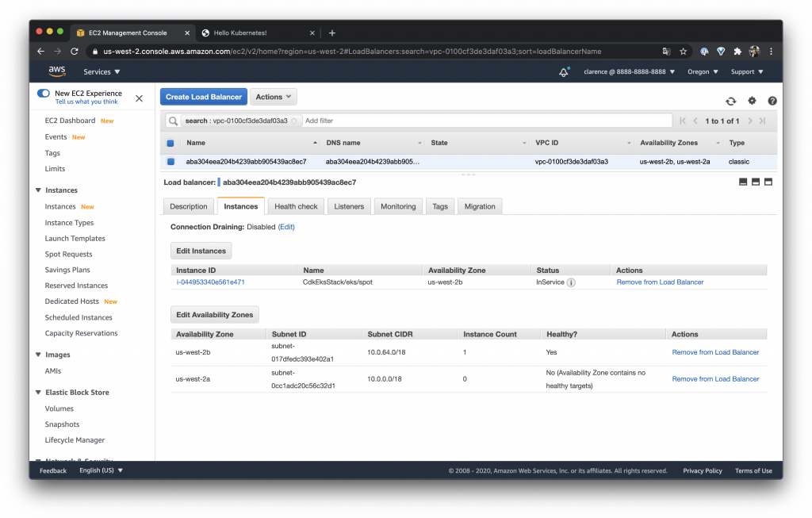Open the Privacy Policy footer link

[703, 471]
